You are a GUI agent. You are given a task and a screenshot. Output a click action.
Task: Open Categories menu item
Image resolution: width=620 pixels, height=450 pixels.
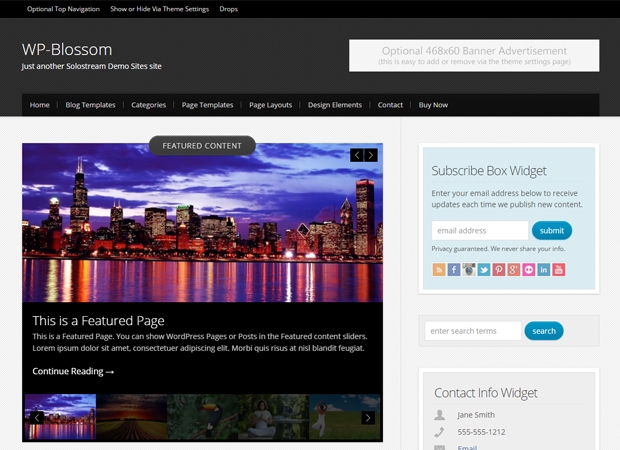(149, 105)
